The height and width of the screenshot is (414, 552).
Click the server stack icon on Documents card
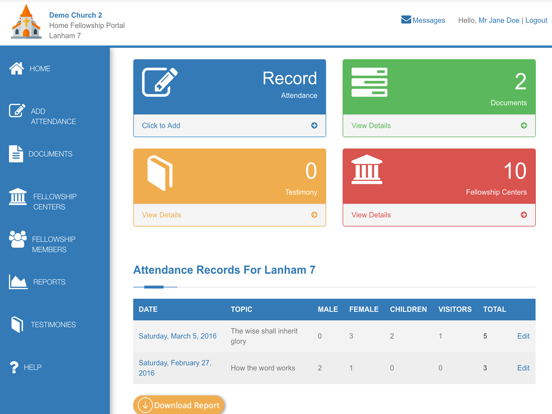[369, 82]
